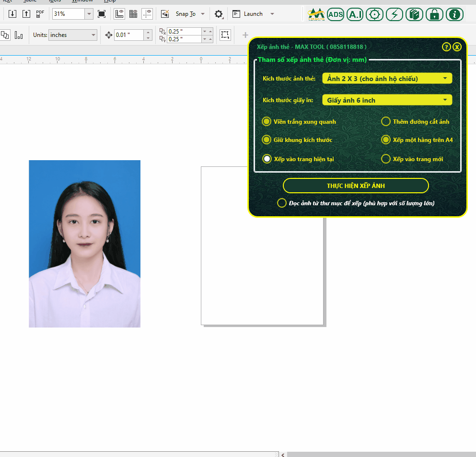
Task: Open the "Kích thước ảnh thẻ" dropdown
Action: [387, 79]
